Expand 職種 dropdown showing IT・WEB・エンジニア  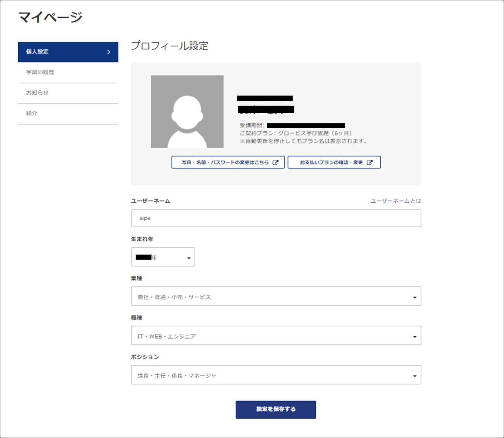[276, 336]
